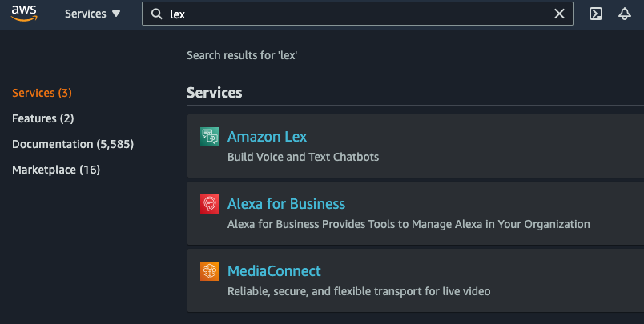The image size is (644, 324).
Task: Open the Amazon Lex link
Action: point(267,137)
